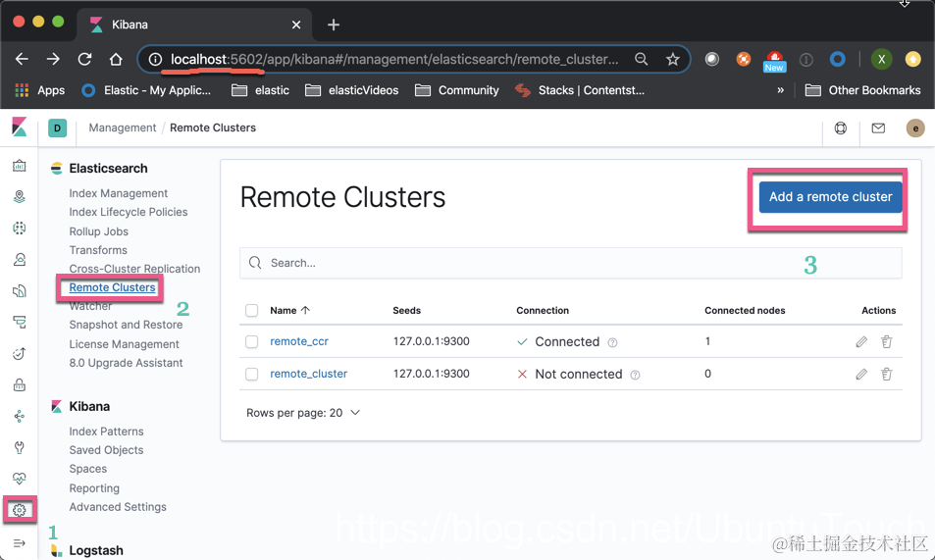Check the remote_ccr row checkbox

pyautogui.click(x=251, y=341)
